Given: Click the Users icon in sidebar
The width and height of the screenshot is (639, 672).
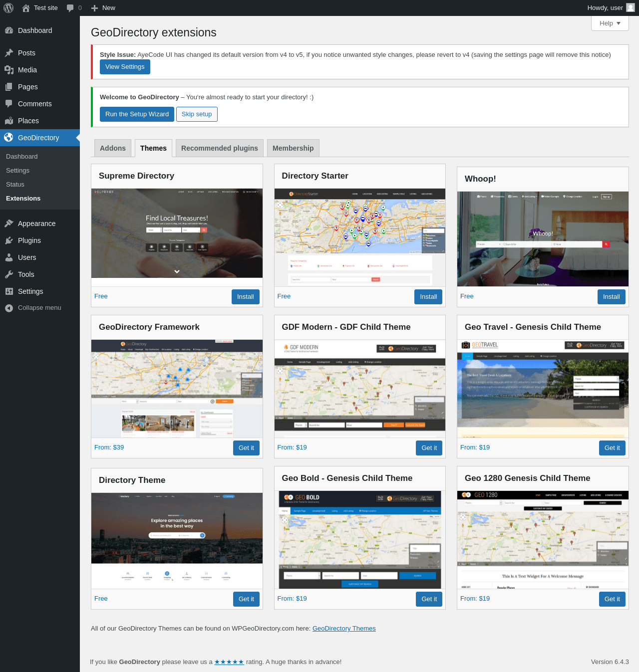Looking at the screenshot, I should click(x=9, y=257).
